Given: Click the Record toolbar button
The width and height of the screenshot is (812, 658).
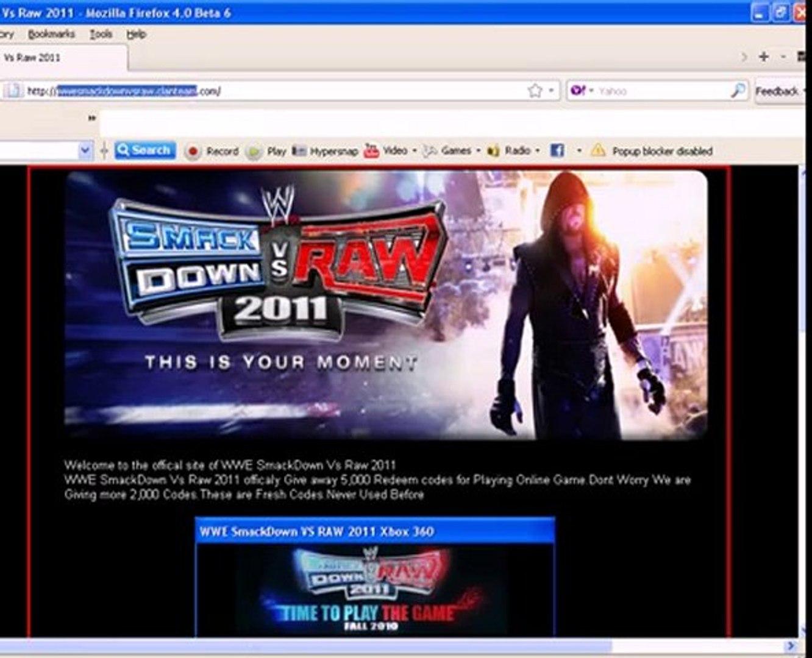Looking at the screenshot, I should pos(212,150).
